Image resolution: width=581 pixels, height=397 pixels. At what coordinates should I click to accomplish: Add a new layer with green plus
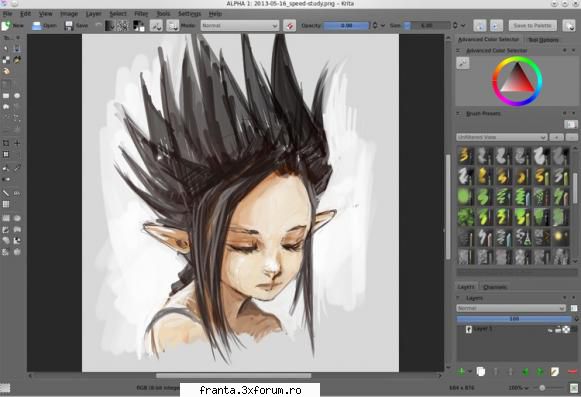[461, 371]
